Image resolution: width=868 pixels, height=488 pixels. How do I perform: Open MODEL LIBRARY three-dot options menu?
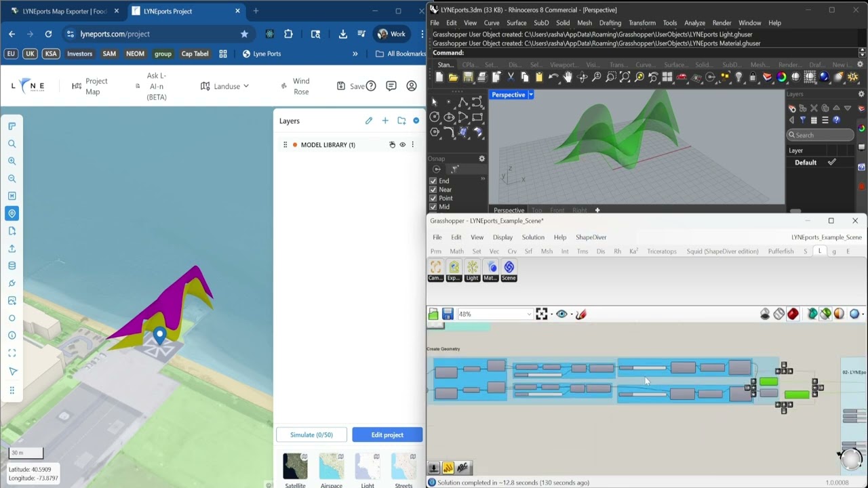(x=412, y=144)
